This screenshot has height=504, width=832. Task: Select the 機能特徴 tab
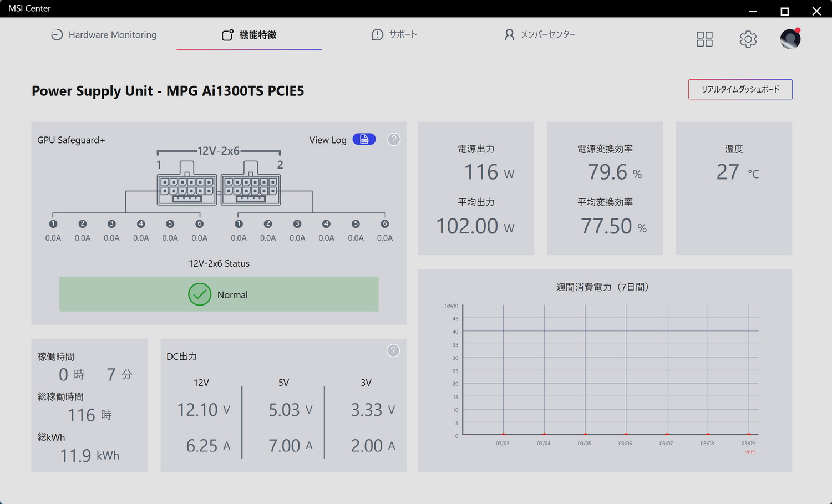[249, 35]
